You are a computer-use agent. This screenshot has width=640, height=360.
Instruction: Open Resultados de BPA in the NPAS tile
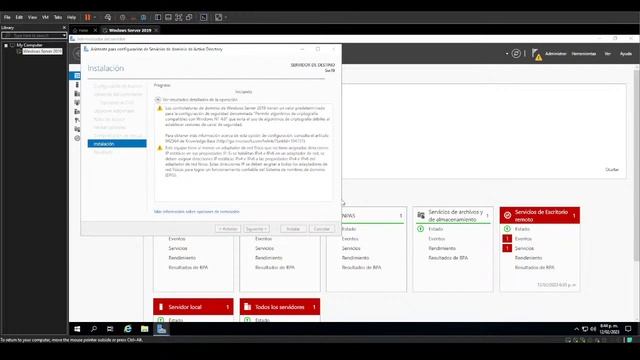pyautogui.click(x=361, y=267)
